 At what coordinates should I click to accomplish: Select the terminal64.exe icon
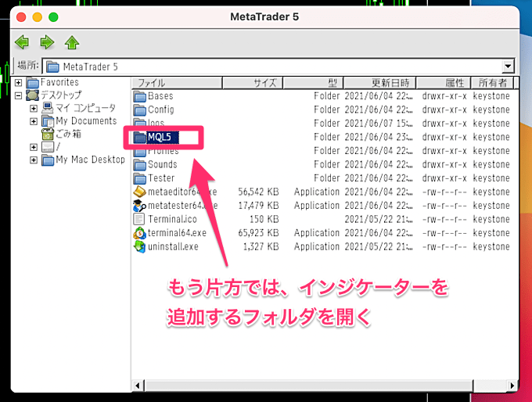(139, 233)
